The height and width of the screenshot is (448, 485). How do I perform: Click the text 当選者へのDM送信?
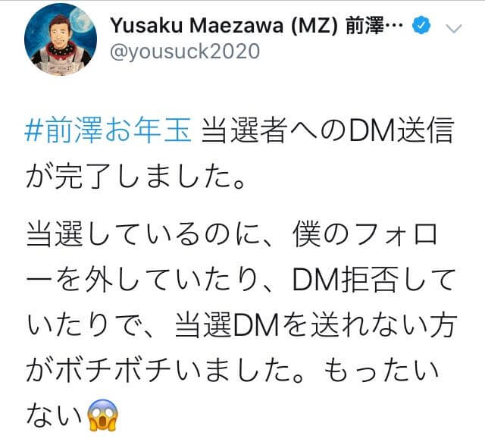327,130
